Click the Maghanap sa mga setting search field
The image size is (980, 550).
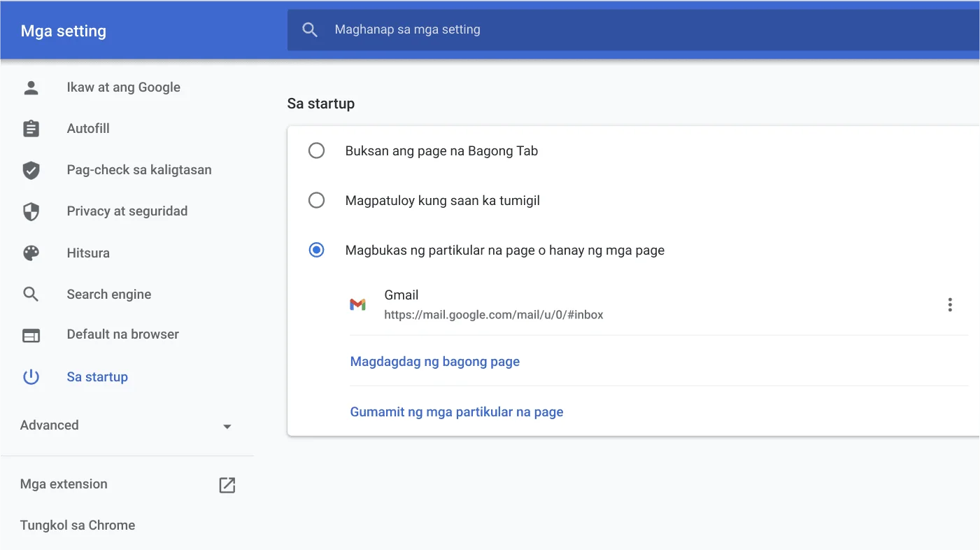click(490, 29)
